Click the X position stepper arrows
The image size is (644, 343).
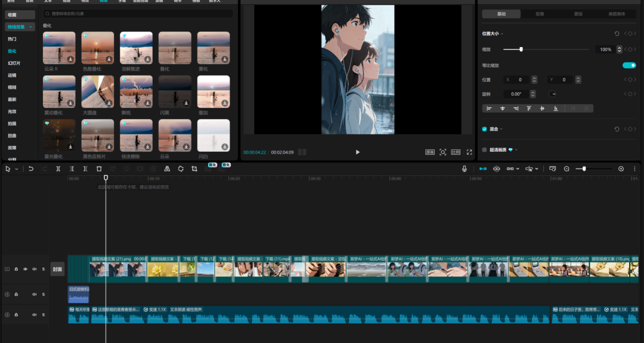coord(534,80)
